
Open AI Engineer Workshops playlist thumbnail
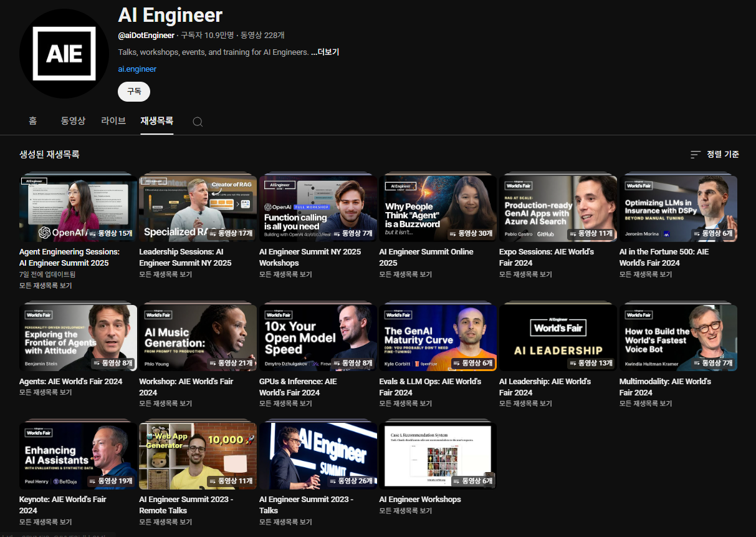click(438, 457)
